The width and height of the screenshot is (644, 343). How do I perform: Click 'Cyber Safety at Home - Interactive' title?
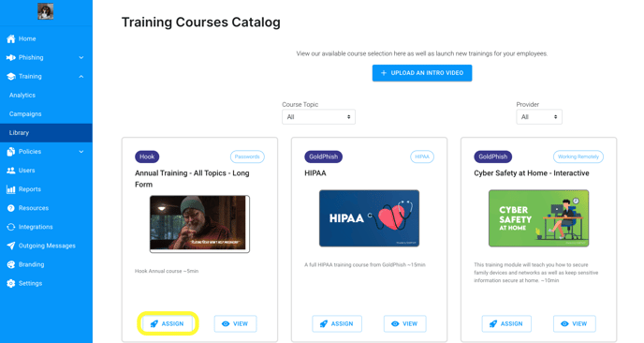pos(532,173)
